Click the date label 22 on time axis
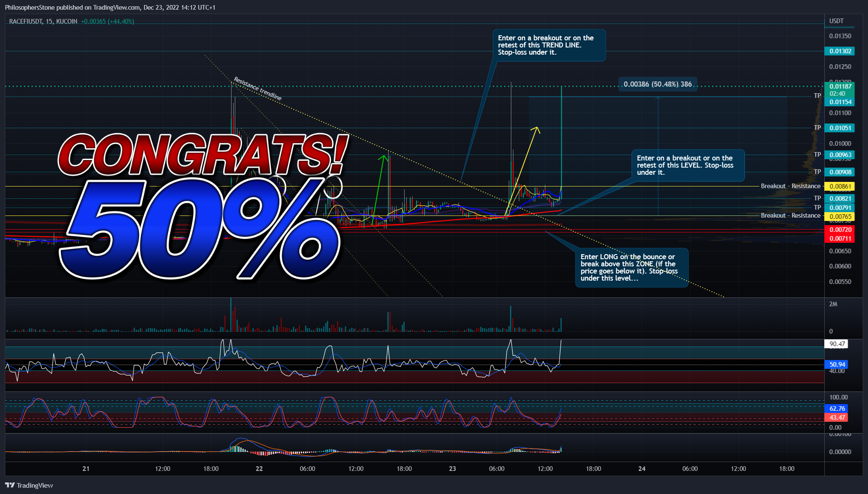 [259, 469]
